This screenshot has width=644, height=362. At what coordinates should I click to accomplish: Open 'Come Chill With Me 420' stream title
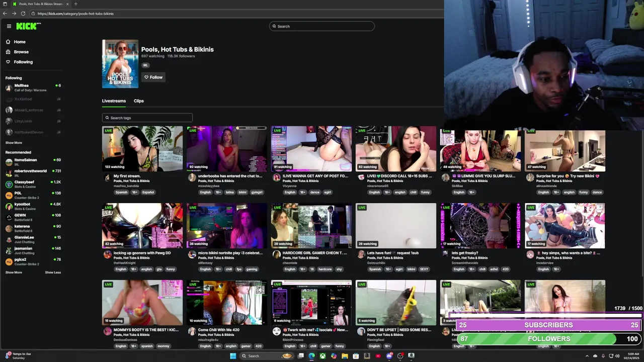coord(219,330)
